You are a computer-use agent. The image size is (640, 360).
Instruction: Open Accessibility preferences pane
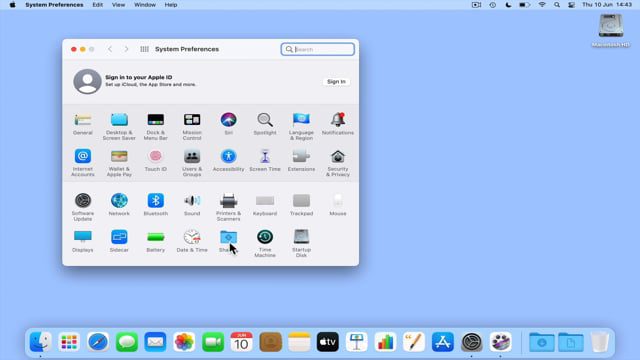(x=229, y=160)
